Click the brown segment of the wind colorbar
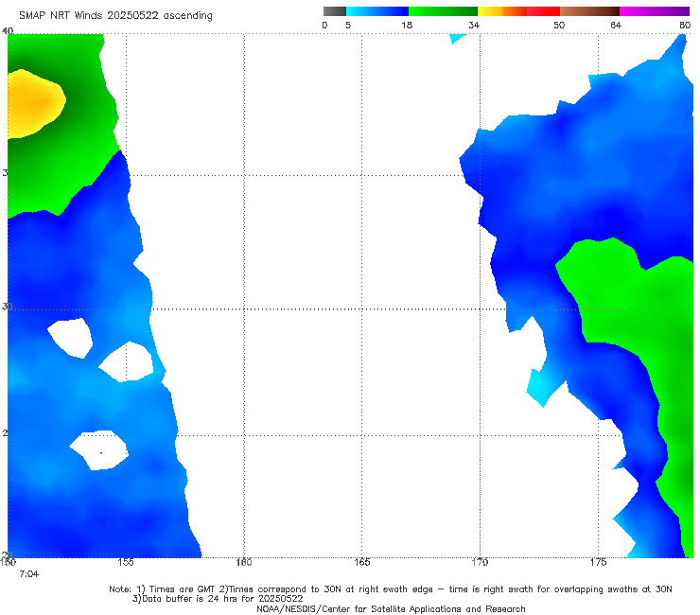The image size is (700, 615). tap(589, 11)
